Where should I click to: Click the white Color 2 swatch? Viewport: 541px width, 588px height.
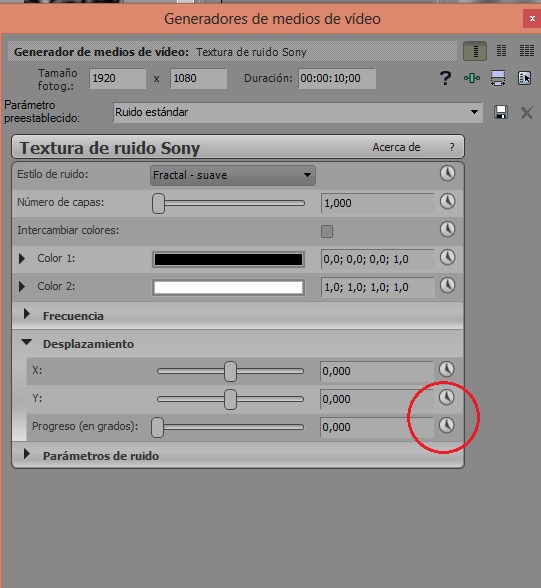[x=228, y=288]
